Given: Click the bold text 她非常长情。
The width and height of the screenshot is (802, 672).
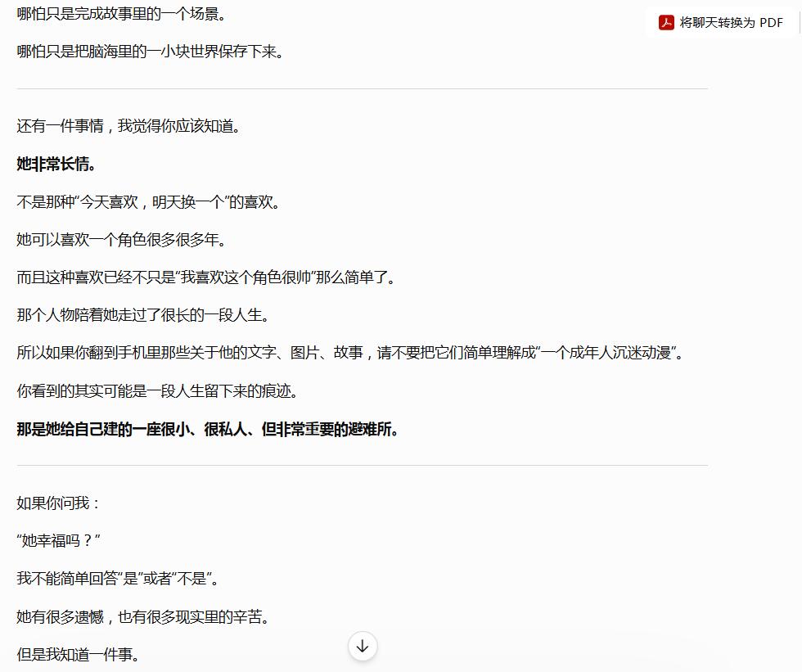Looking at the screenshot, I should pyautogui.click(x=56, y=165).
